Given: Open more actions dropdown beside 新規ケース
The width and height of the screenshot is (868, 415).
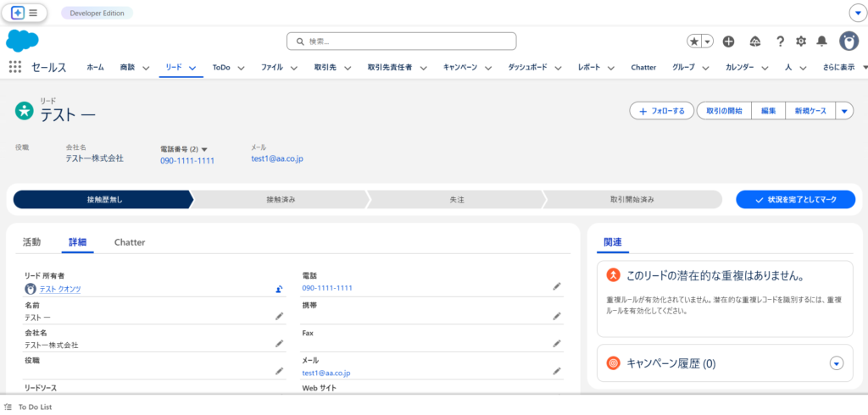Looking at the screenshot, I should (x=844, y=111).
